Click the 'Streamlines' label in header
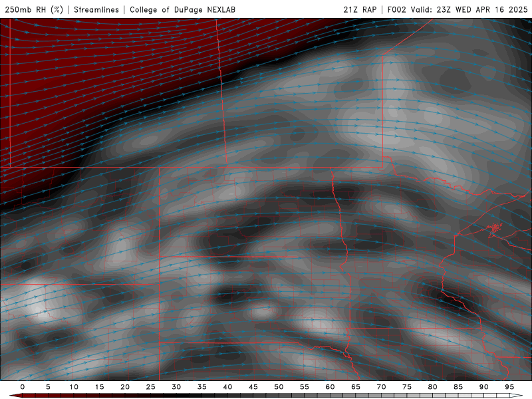Screen dimensions: 532x399 pos(96,9)
